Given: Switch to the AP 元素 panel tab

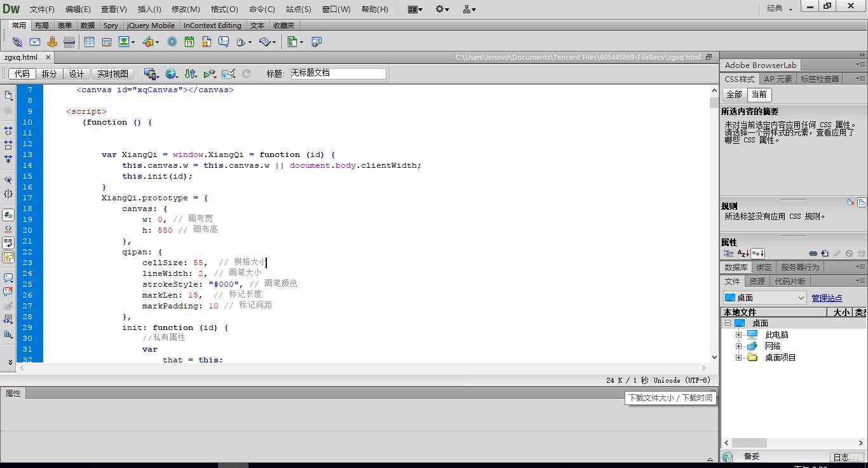Looking at the screenshot, I should (778, 79).
